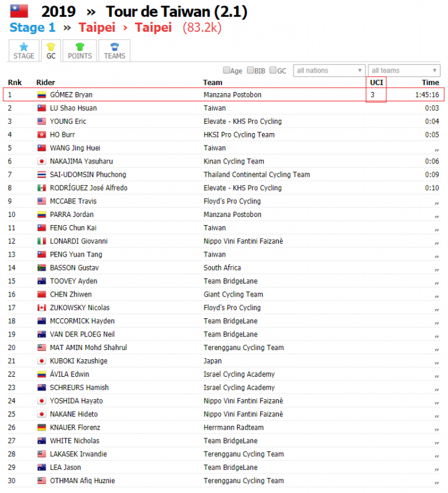Image resolution: width=448 pixels, height=493 pixels.
Task: Open rider PARRA Jordan
Action: 72,214
